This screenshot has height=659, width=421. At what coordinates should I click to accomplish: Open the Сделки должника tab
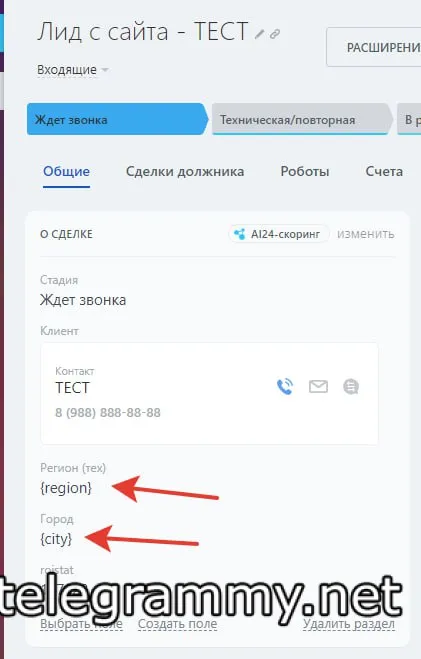[185, 171]
